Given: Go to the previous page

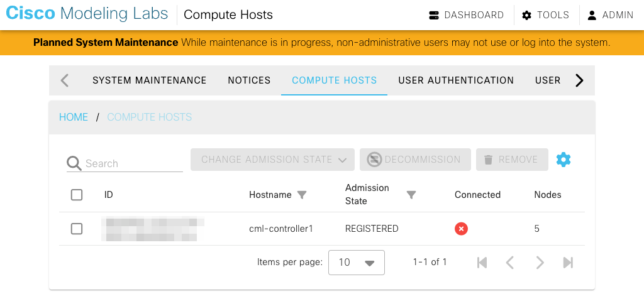Looking at the screenshot, I should coord(509,263).
